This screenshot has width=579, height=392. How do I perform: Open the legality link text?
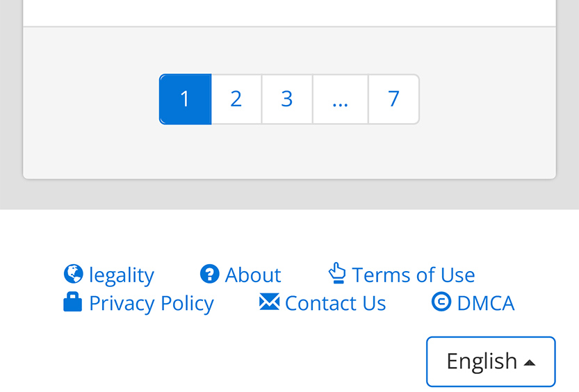(122, 275)
